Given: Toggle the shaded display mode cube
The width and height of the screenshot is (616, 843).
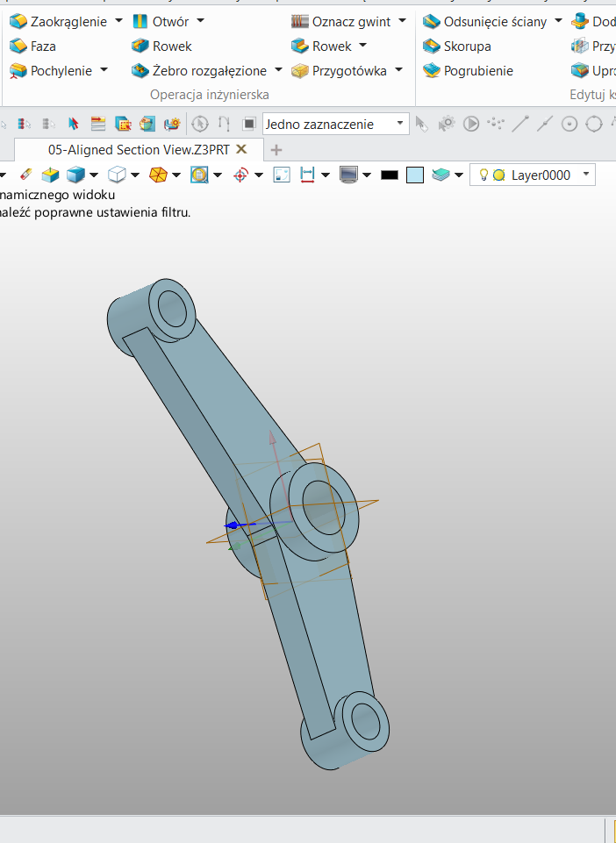Looking at the screenshot, I should tap(76, 175).
